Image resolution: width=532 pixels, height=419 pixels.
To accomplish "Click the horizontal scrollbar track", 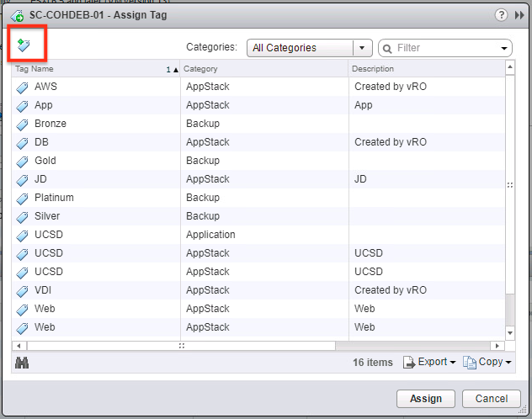I will 412,346.
